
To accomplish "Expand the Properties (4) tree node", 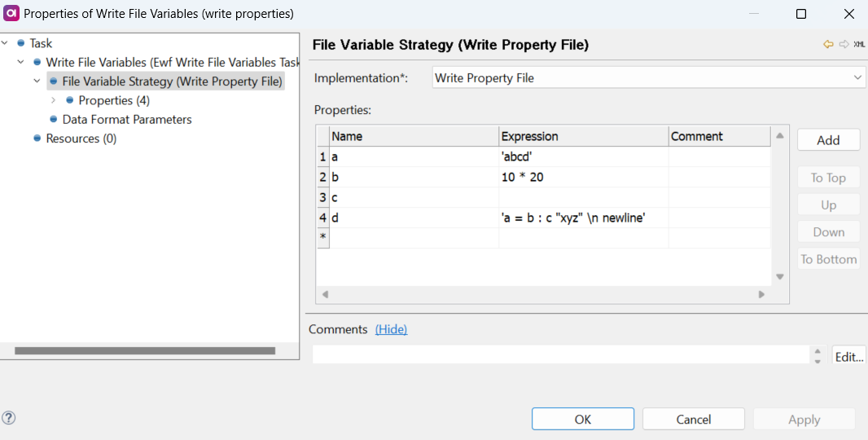I will point(53,100).
